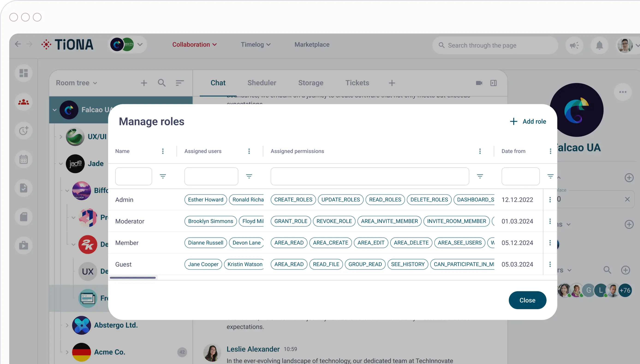Open the people groups sidebar icon
640x364 pixels.
tap(24, 102)
